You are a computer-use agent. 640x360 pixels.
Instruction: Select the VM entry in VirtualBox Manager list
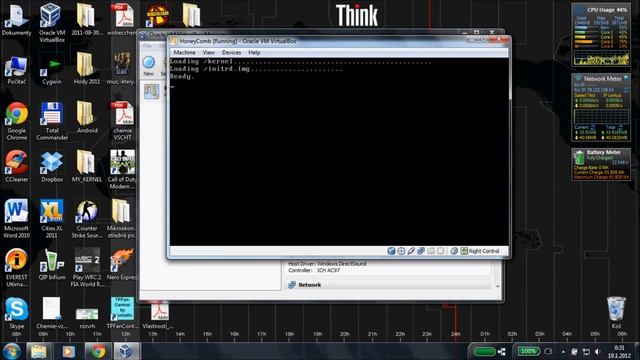coord(153,91)
